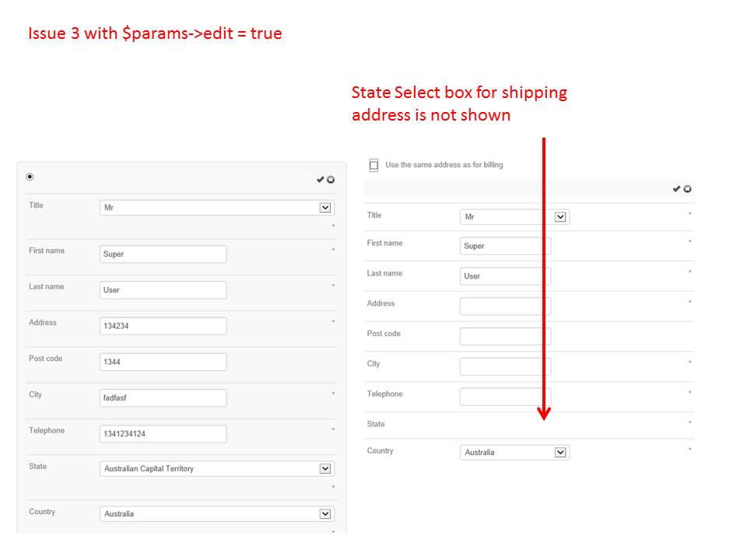Click the empty shipping City field
The width and height of the screenshot is (747, 560).
[505, 367]
